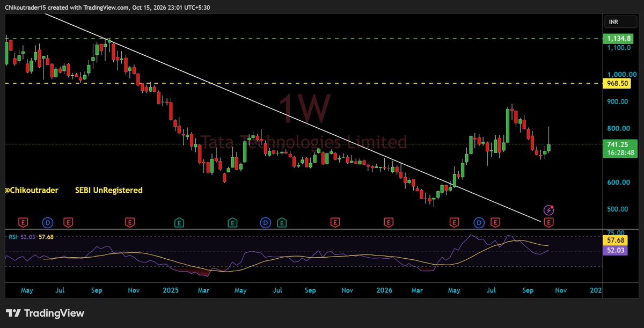
Task: Select the red earnings E marker after July 2024
Action: point(68,221)
